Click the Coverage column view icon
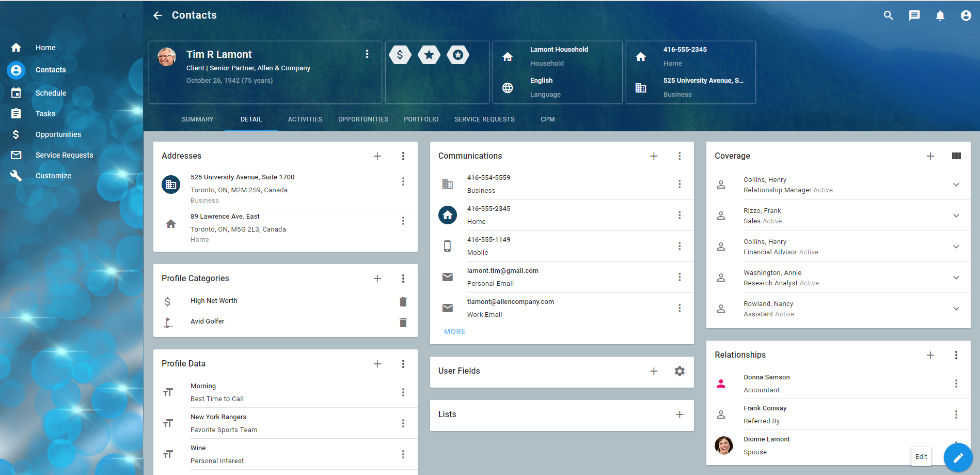Viewport: 980px width, 475px height. [x=956, y=156]
